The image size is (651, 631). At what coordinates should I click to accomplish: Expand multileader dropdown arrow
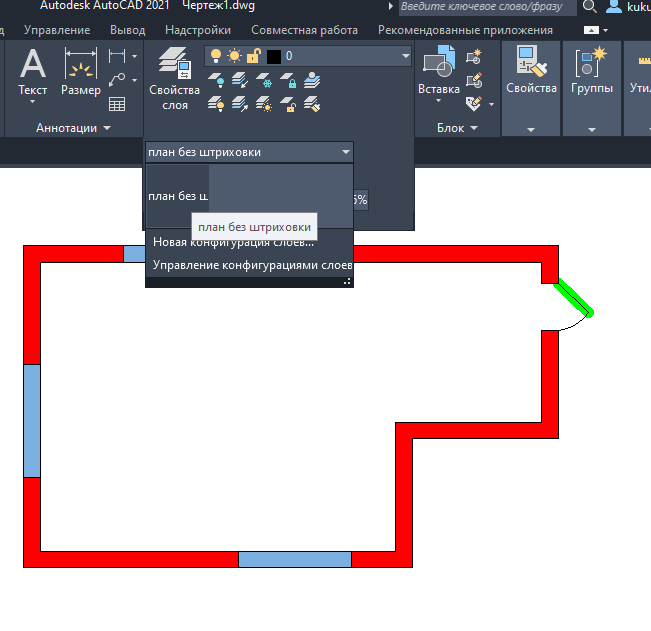pyautogui.click(x=135, y=80)
